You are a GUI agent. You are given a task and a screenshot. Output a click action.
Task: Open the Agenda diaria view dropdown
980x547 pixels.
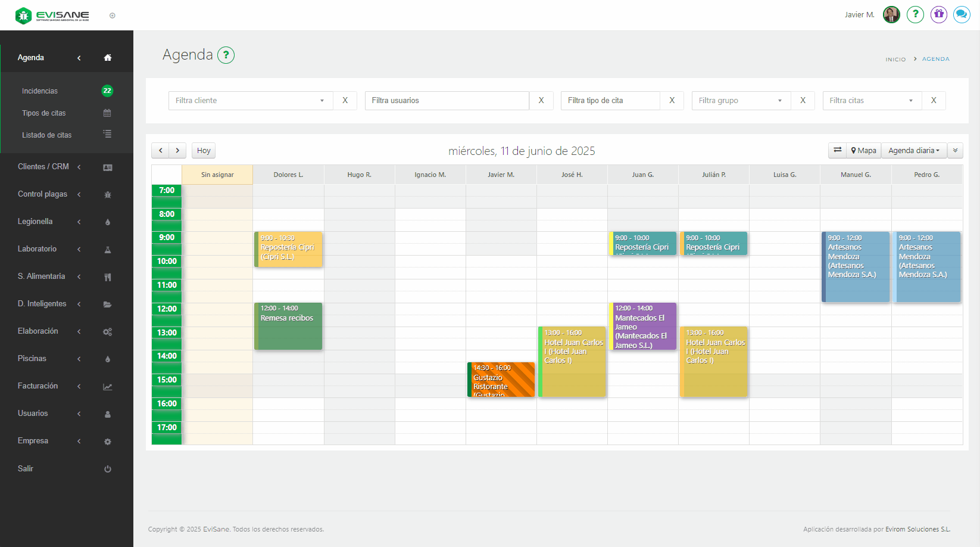913,151
